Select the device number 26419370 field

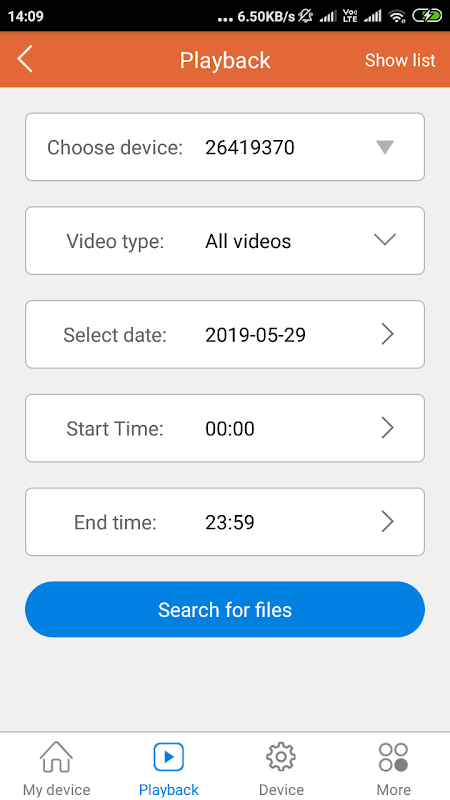225,147
